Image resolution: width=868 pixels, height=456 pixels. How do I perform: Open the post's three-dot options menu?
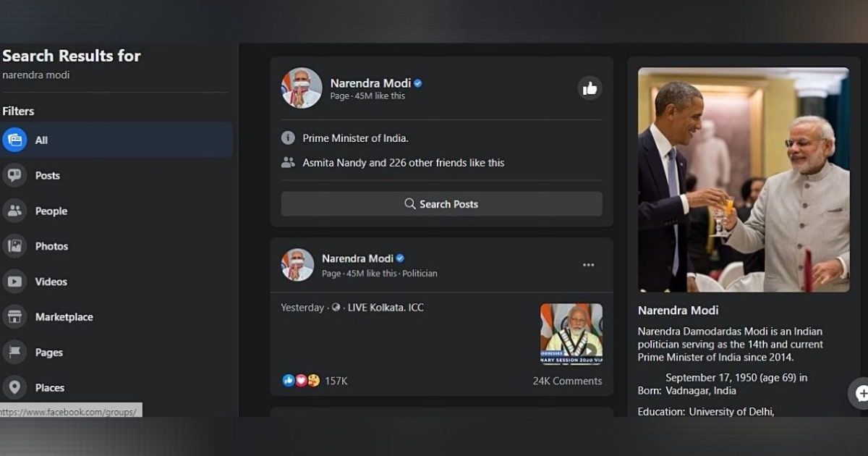(589, 265)
